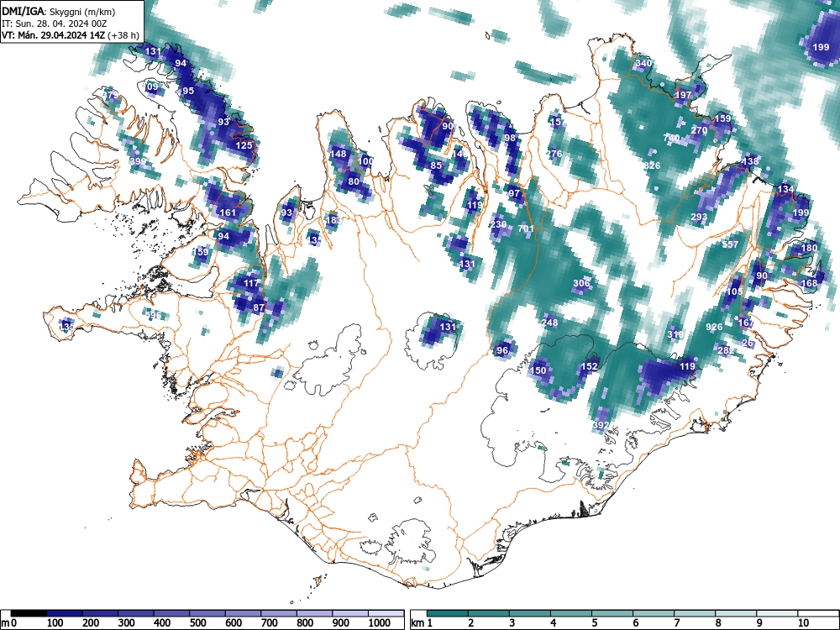Screen dimensions: 840x630
Task: Click the 'm 0' legend label
Action: (x=9, y=623)
